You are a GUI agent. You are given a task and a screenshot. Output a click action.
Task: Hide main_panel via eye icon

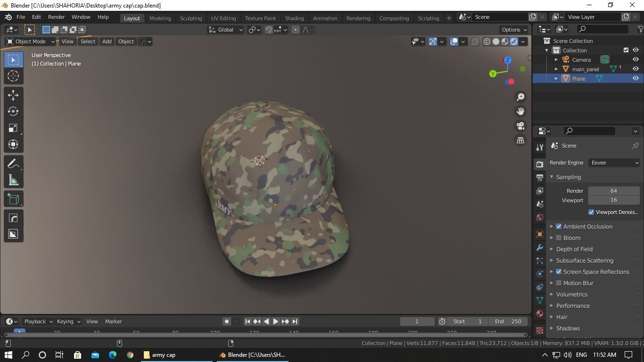(636, 69)
